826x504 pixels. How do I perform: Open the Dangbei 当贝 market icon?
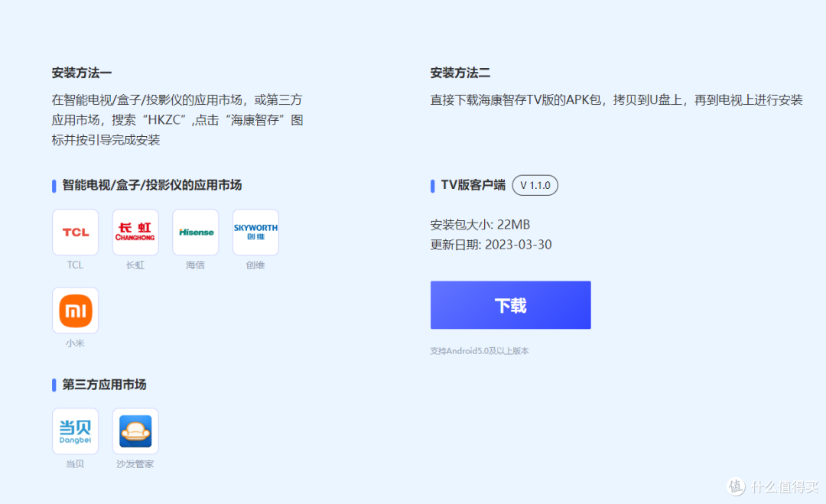coord(75,431)
